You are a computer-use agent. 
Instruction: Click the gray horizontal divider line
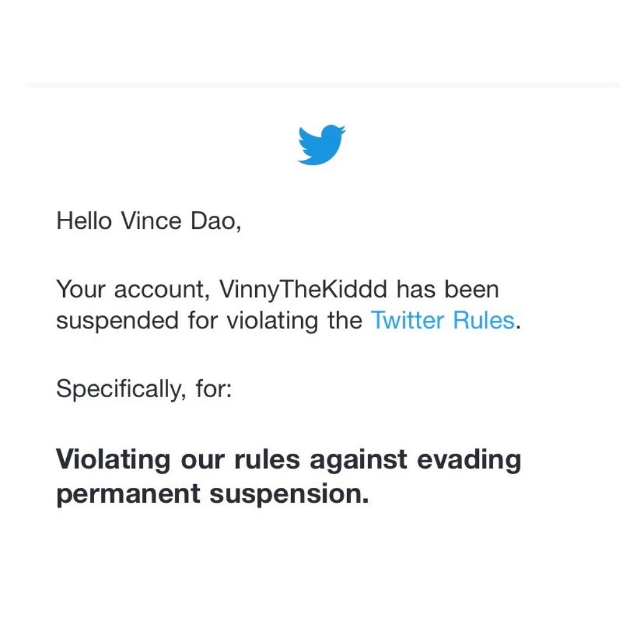point(322,85)
